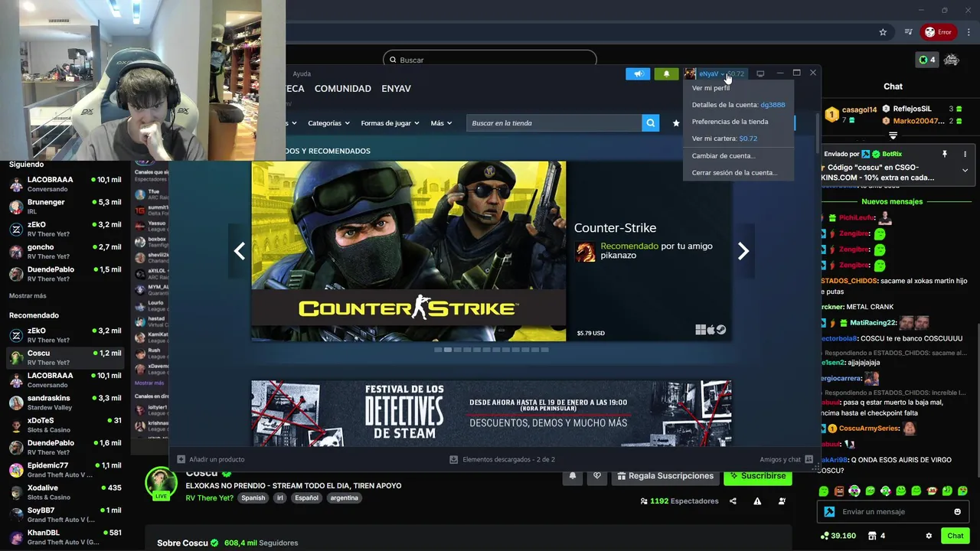Click the add product plus icon
Viewport: 980px width, 551px height.
[x=181, y=459]
